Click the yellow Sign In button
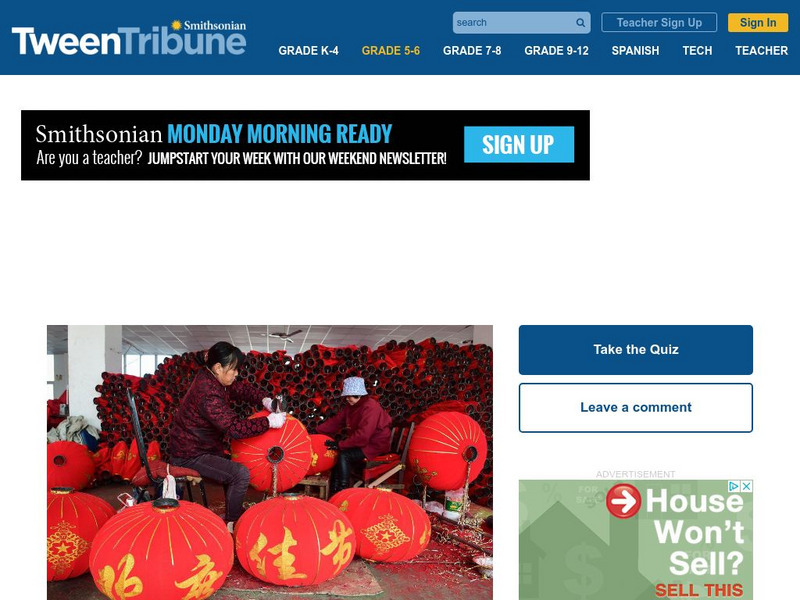 (x=758, y=22)
